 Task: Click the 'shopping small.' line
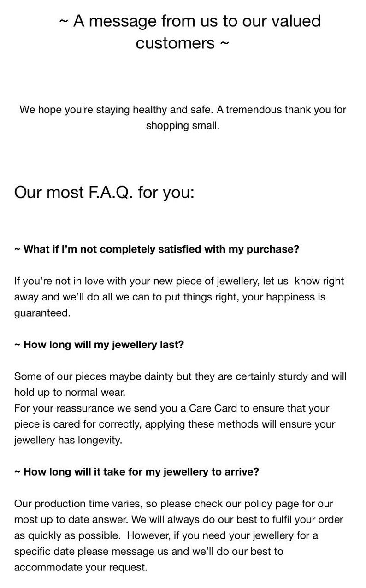[x=183, y=125]
